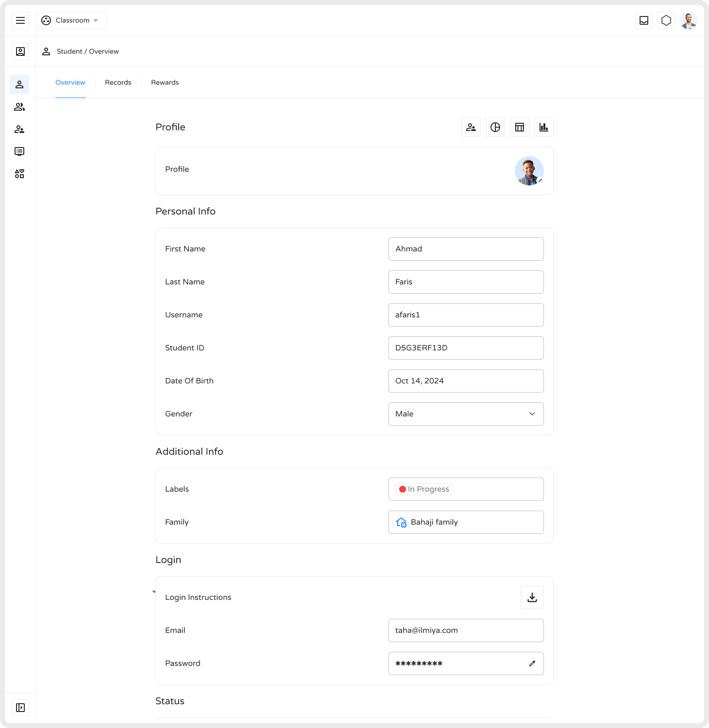This screenshot has width=709, height=728.
Task: Open the shapes icon in left sidebar
Action: click(x=19, y=174)
